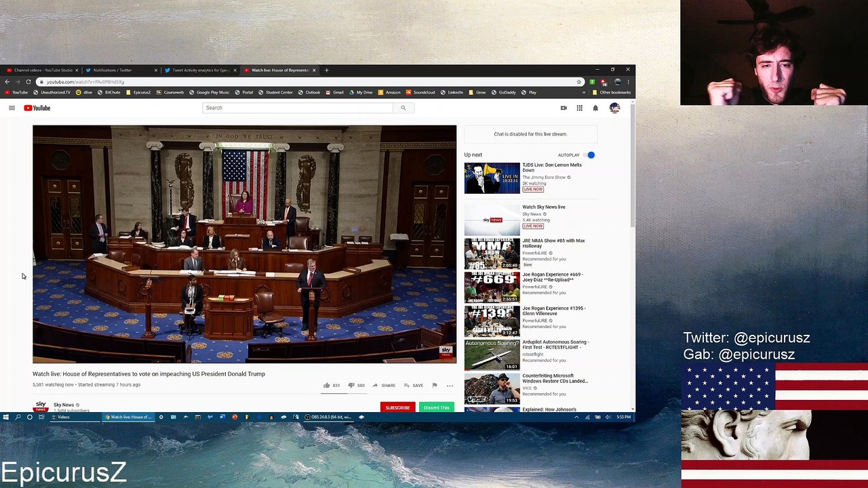Viewport: 868px width, 488px height.
Task: Expand the Grow bookmarks folder
Action: (x=477, y=92)
